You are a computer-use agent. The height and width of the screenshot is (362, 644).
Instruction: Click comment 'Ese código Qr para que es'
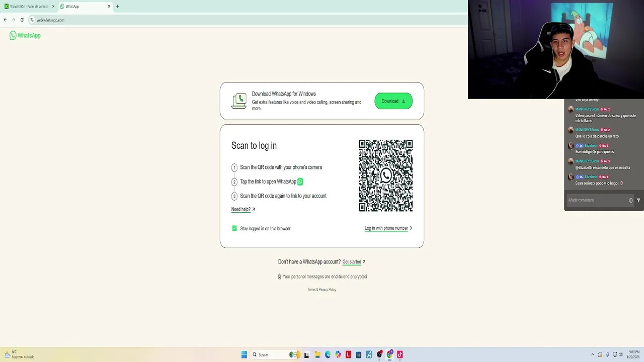[x=595, y=152]
